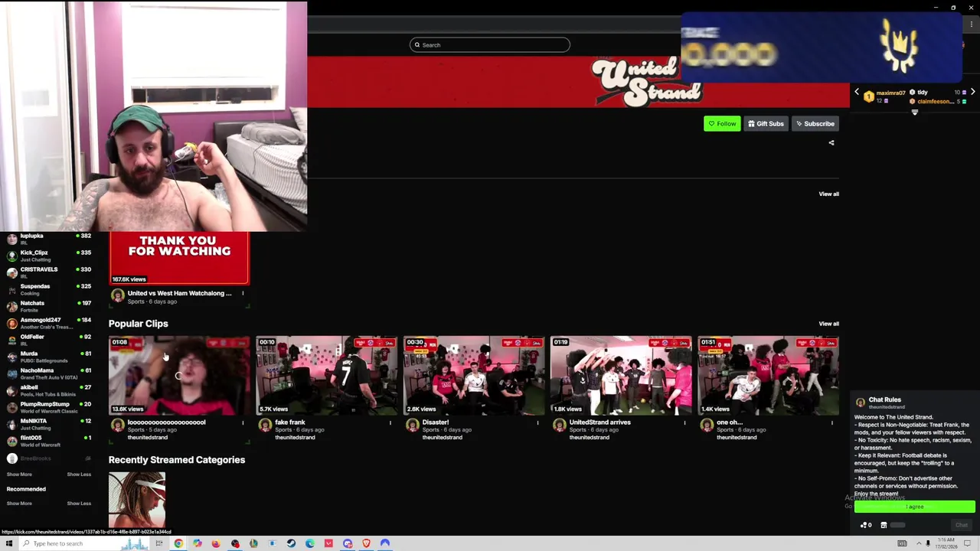Open options menu for 'fake frank' clip
This screenshot has height=551, width=980.
coord(390,422)
